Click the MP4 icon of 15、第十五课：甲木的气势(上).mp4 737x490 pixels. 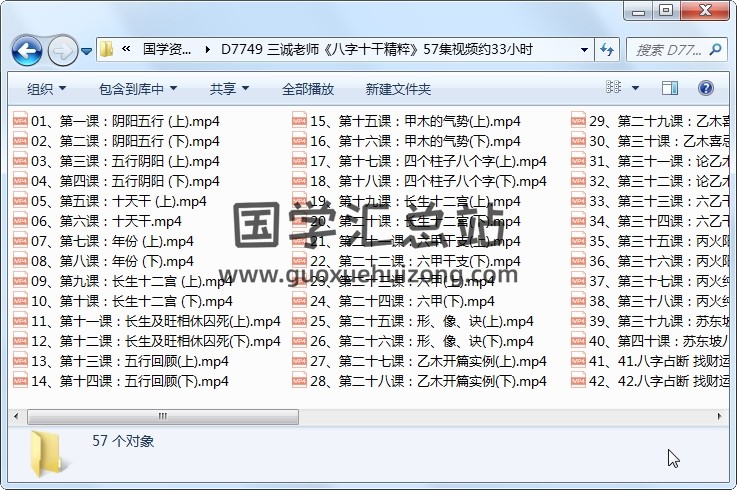[x=298, y=121]
